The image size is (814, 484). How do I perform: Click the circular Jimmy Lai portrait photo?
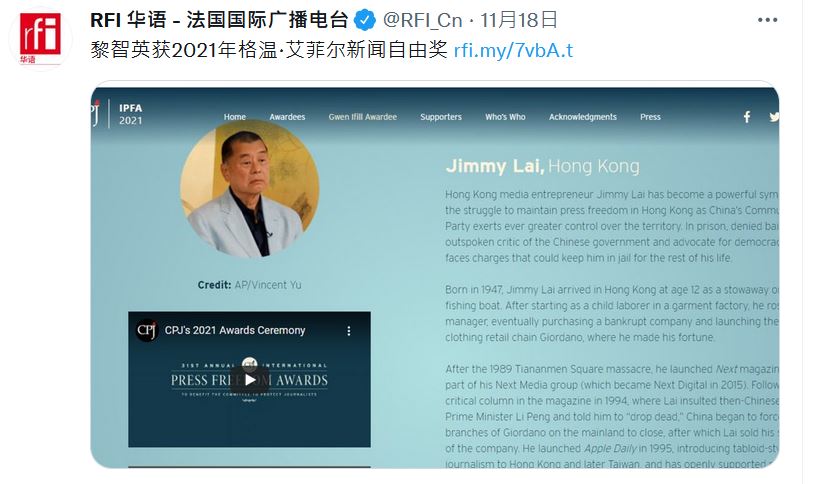[250, 189]
